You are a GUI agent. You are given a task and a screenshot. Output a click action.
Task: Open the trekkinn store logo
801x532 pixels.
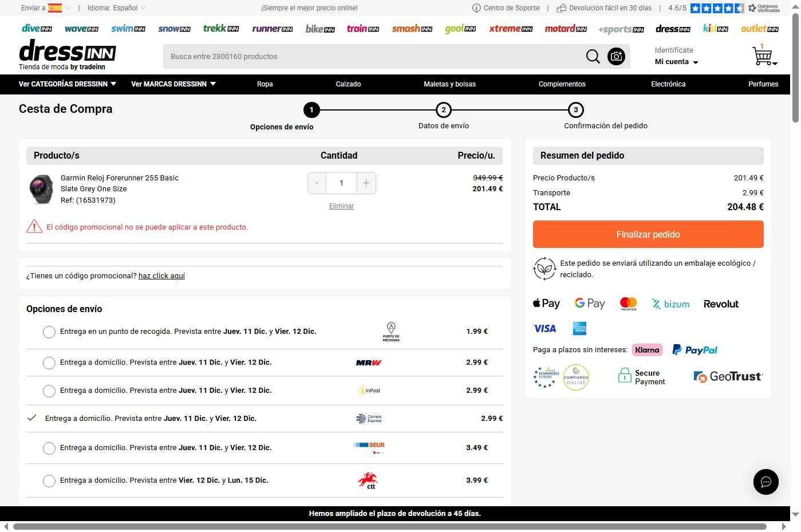tap(221, 29)
